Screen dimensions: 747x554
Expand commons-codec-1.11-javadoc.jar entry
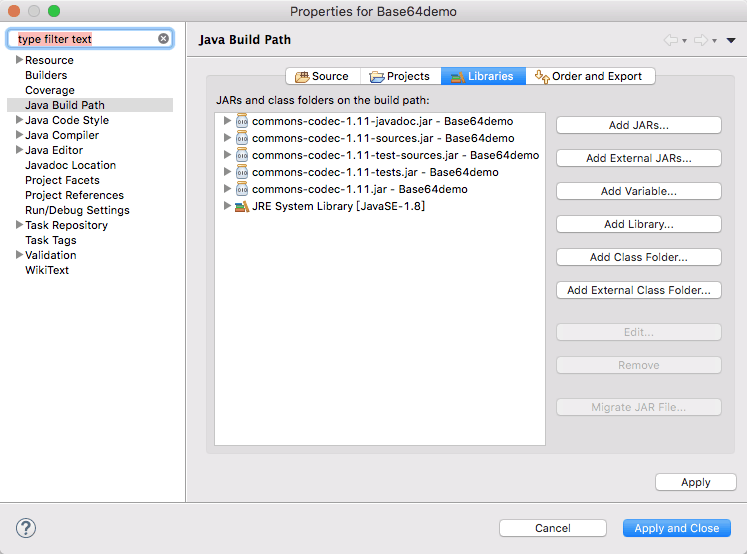pyautogui.click(x=227, y=121)
